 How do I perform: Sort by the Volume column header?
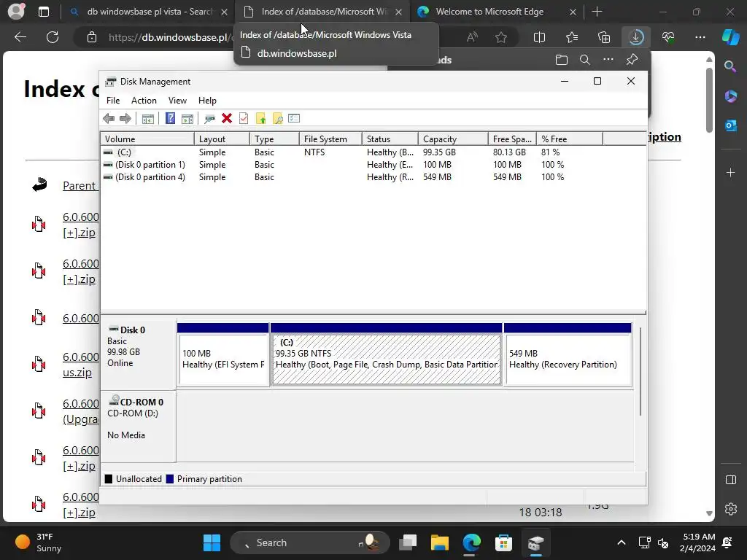[147, 139]
